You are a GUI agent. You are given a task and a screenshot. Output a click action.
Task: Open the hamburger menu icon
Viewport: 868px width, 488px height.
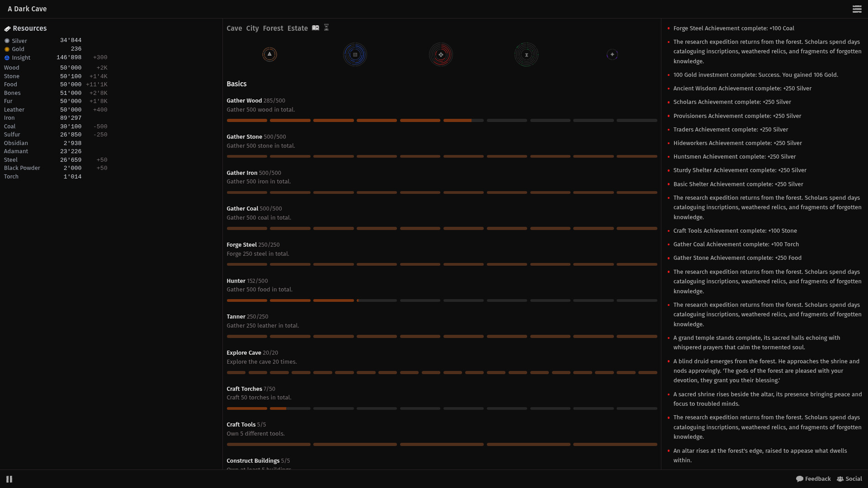pyautogui.click(x=857, y=9)
